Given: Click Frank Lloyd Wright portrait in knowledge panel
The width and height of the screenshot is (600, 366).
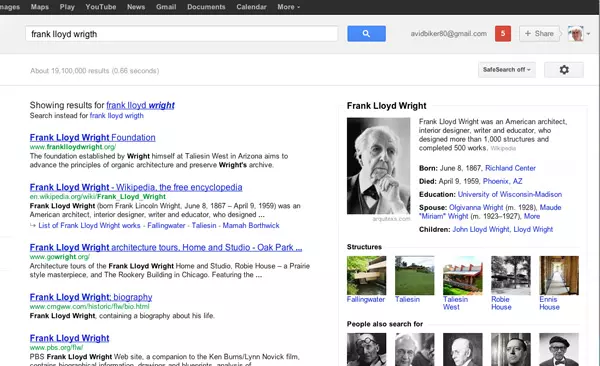Looking at the screenshot, I should [378, 166].
